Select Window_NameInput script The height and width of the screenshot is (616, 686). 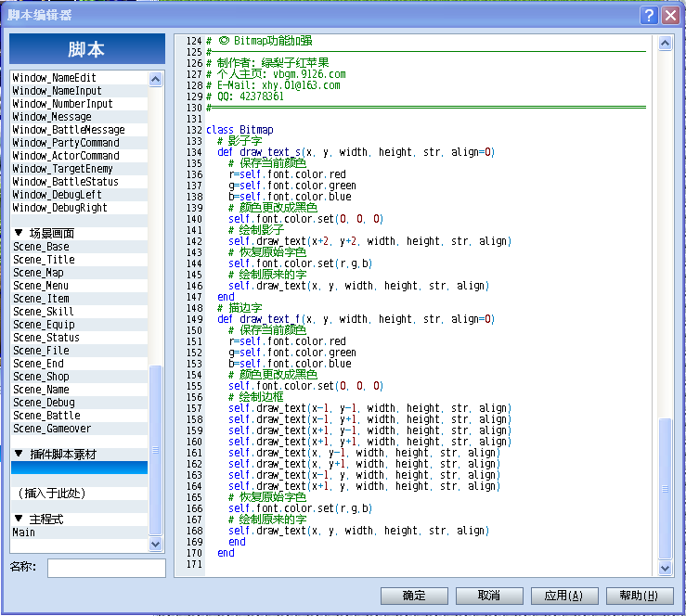tap(79, 91)
